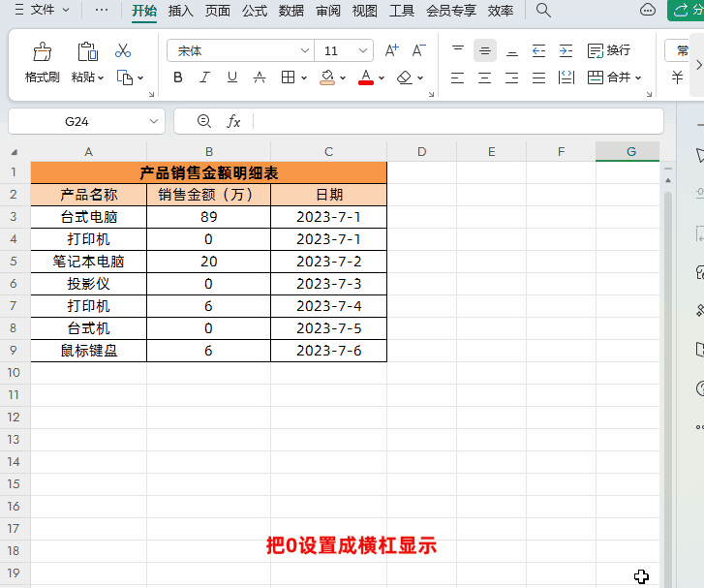The height and width of the screenshot is (588, 704).
Task: Open the font name 宋体 dropdown
Action: point(305,50)
